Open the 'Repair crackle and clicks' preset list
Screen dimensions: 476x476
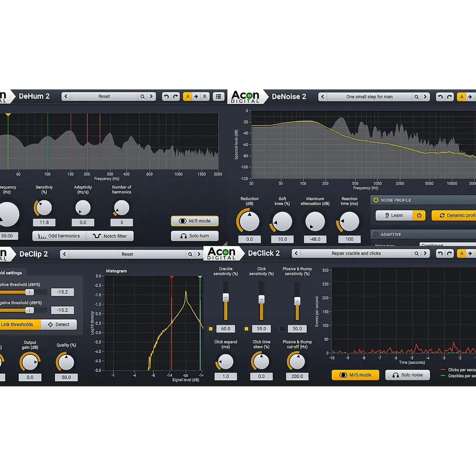tap(356, 254)
